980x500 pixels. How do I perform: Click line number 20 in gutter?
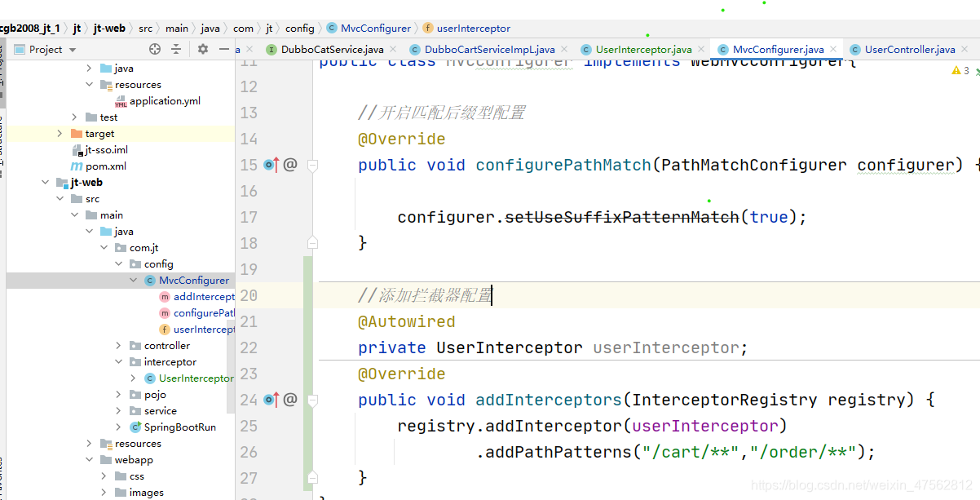[x=248, y=295]
